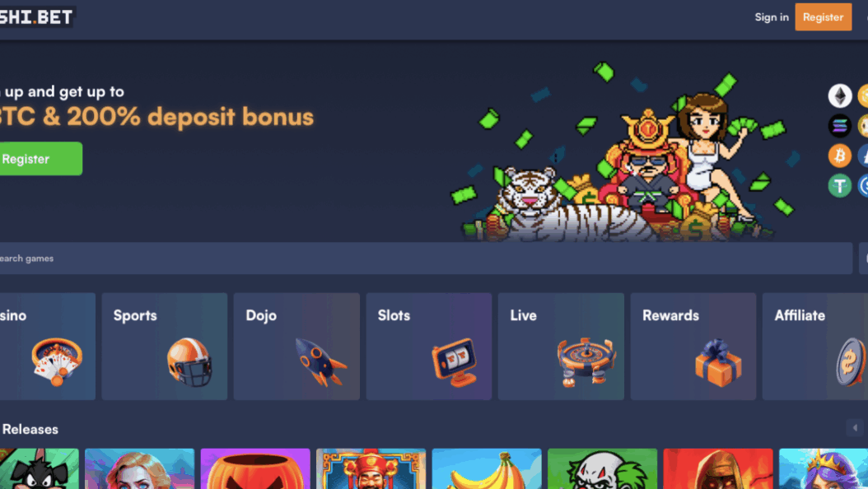Click the orange Bitcoin coin icon

tap(840, 156)
